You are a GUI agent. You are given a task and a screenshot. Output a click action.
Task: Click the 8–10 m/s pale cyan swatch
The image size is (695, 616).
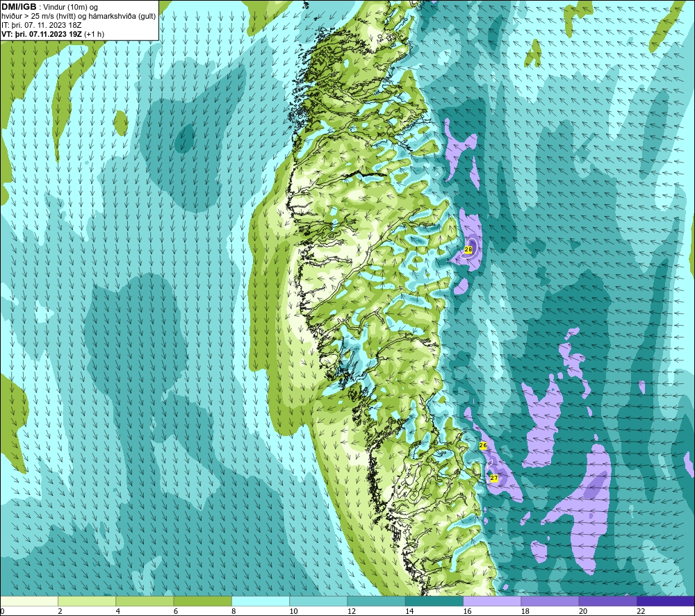[x=261, y=601]
